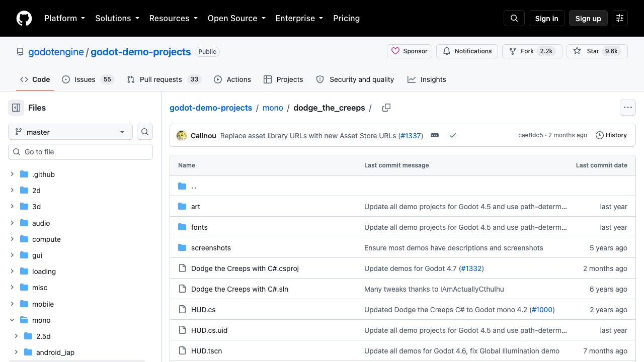Switch to the Issues tab
The image size is (644, 362).
(88, 79)
